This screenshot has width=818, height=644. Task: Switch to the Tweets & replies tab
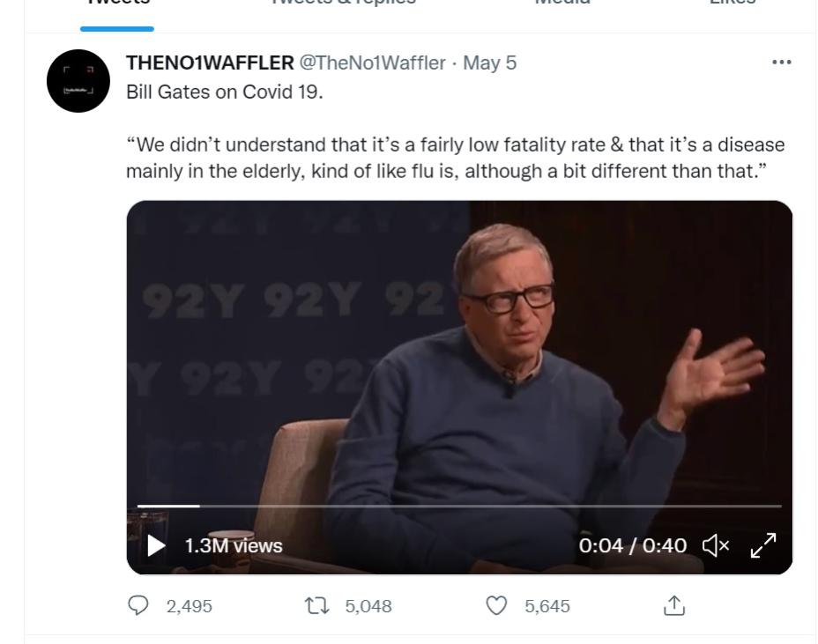[x=343, y=4]
